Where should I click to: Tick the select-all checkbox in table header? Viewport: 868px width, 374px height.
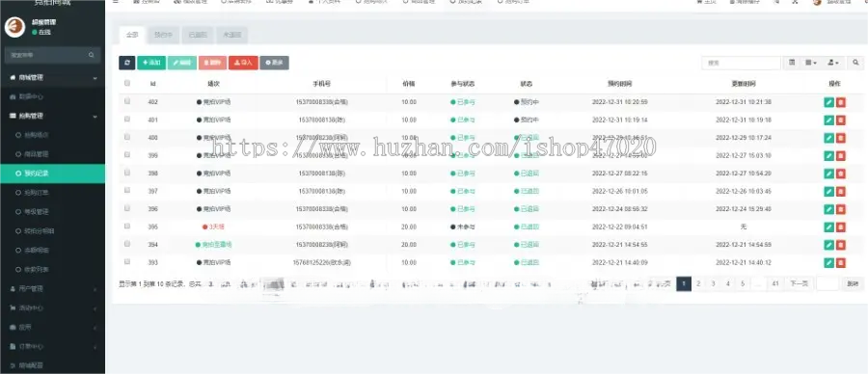tap(127, 84)
